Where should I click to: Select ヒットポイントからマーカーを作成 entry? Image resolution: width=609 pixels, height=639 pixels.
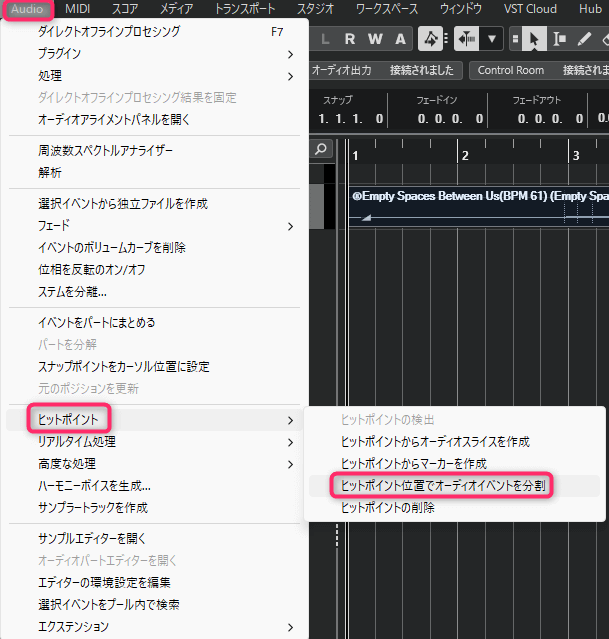(414, 464)
